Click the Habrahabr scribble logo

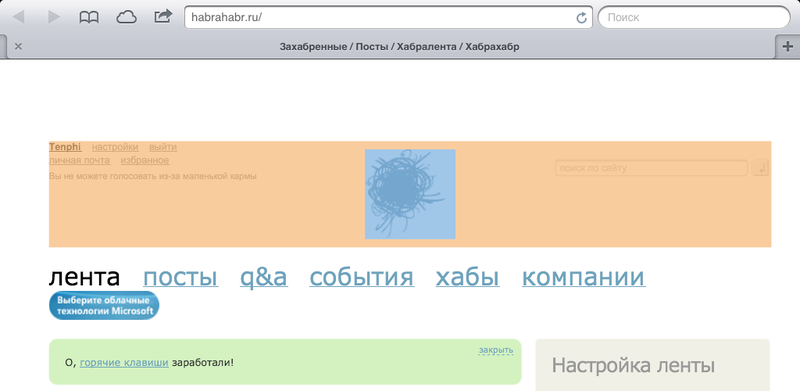(x=410, y=194)
